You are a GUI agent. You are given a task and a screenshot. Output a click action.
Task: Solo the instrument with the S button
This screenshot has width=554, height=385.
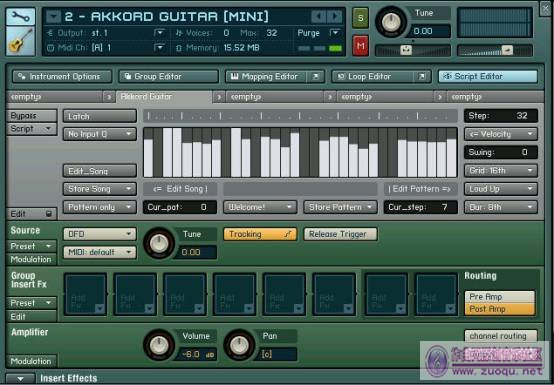click(360, 18)
